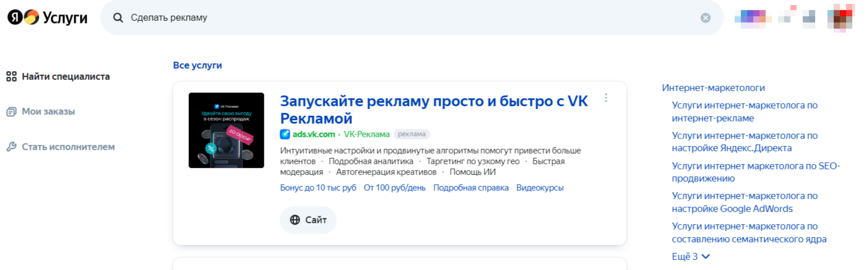This screenshot has width=868, height=270.
Task: Open the Интернет-маркетологи category
Action: 713,88
